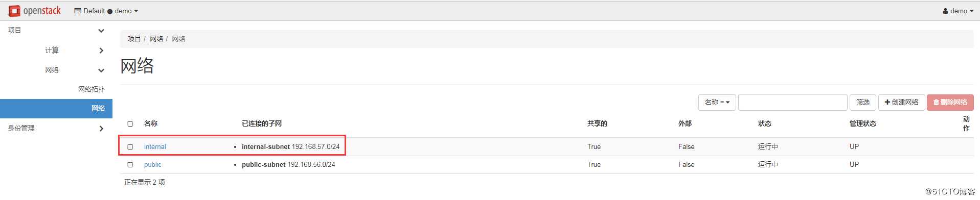980x200 pixels.
Task: Click the Default domain project icon
Action: click(78, 11)
